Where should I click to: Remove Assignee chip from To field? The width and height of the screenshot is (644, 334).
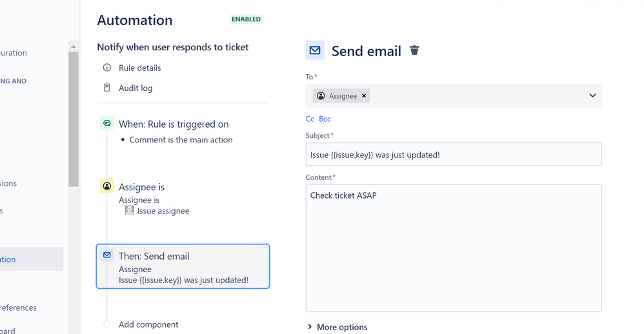click(364, 95)
